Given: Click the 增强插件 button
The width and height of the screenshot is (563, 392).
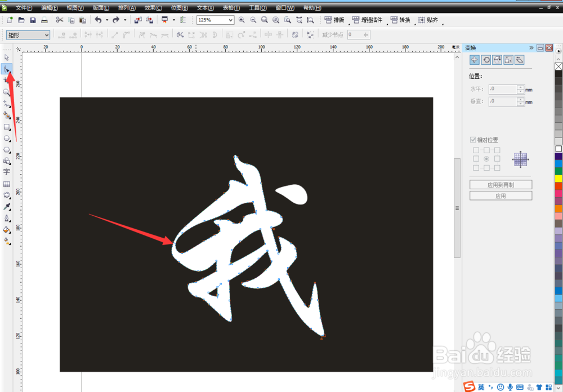Looking at the screenshot, I should (367, 20).
